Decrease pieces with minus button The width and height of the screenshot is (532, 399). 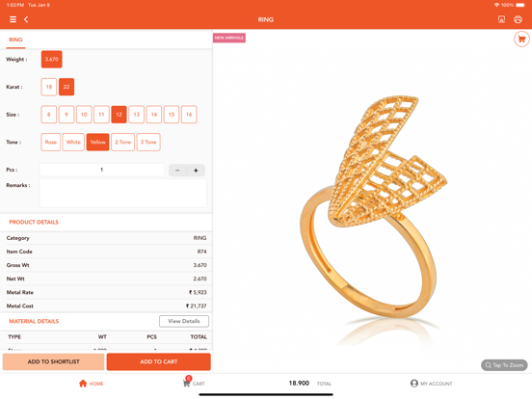coord(177,171)
